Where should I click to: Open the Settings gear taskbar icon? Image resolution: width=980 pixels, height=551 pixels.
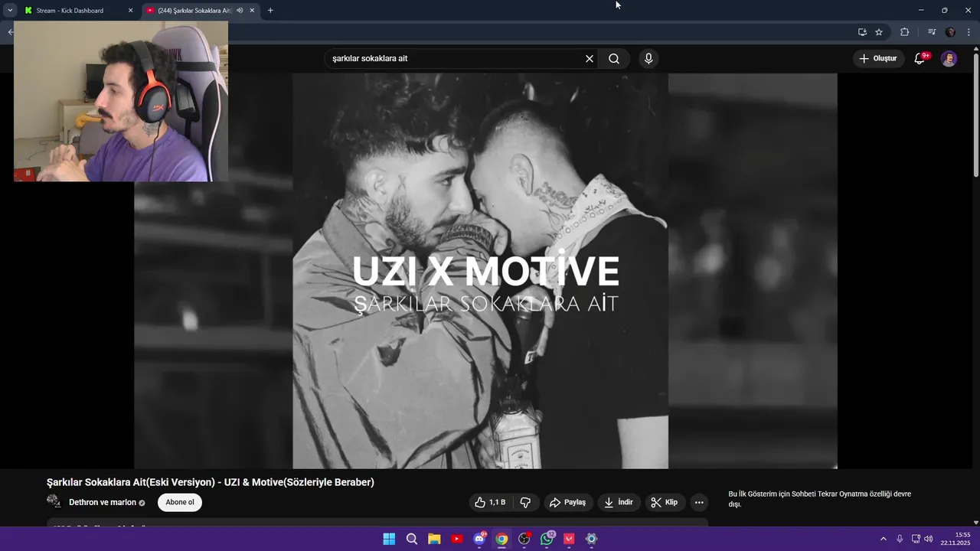click(x=591, y=539)
